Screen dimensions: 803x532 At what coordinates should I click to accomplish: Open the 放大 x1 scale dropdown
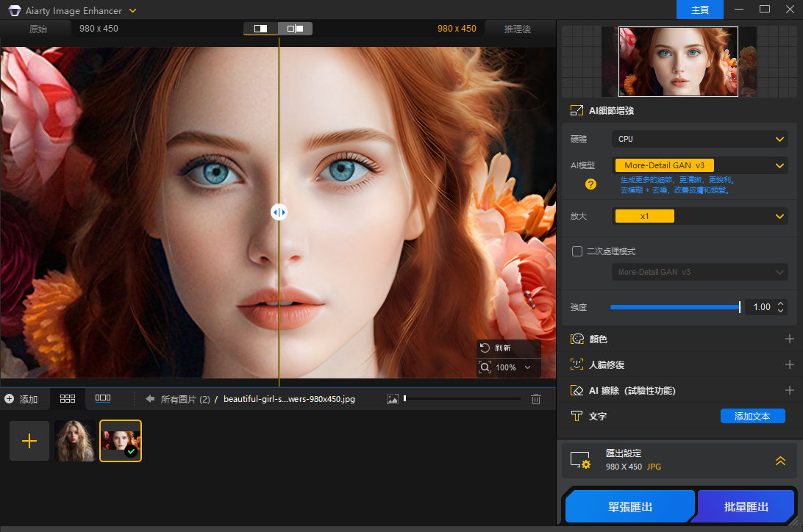pos(699,216)
